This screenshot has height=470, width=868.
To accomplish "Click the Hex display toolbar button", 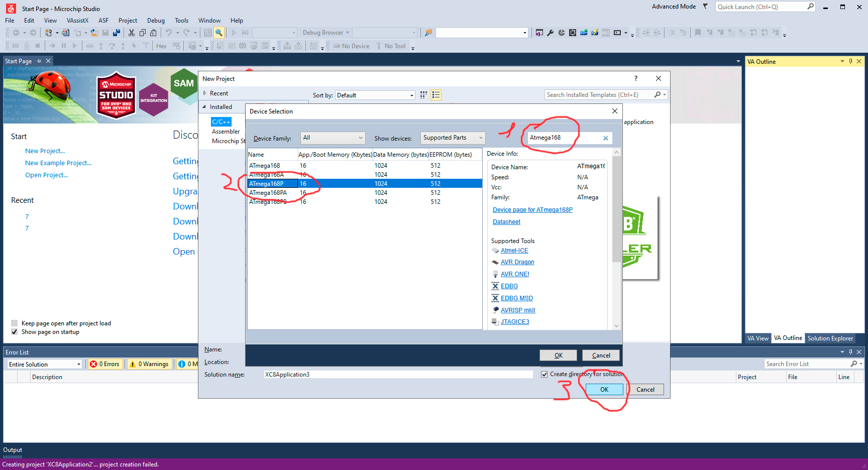I will pyautogui.click(x=161, y=46).
